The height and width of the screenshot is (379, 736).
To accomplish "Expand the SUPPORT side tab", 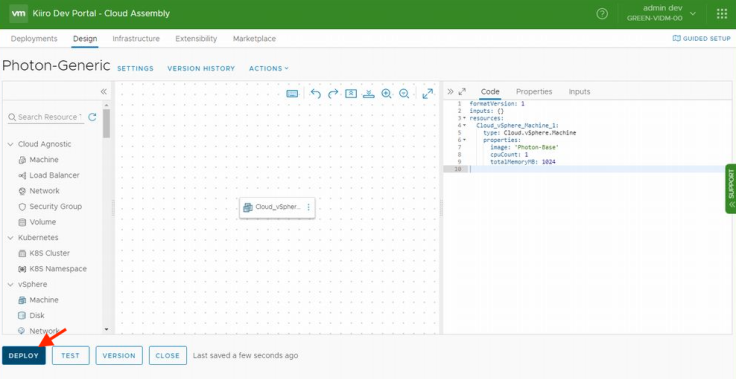I will click(x=730, y=189).
